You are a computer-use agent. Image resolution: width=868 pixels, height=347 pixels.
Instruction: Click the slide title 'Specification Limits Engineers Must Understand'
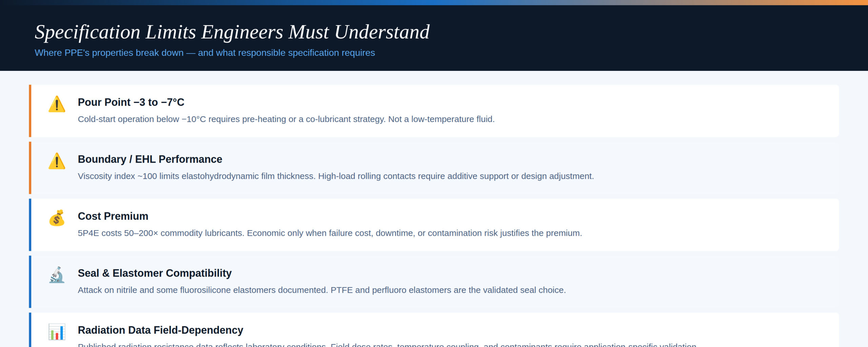click(x=232, y=32)
